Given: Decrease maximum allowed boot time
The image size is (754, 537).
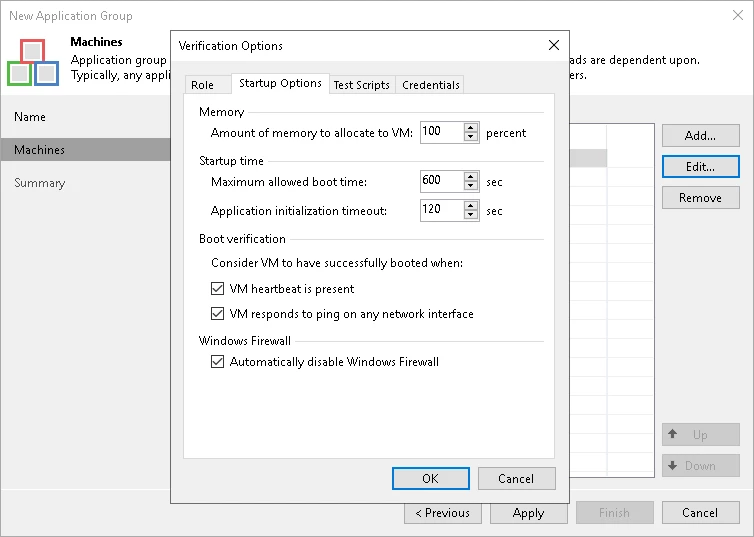Looking at the screenshot, I should pyautogui.click(x=471, y=186).
